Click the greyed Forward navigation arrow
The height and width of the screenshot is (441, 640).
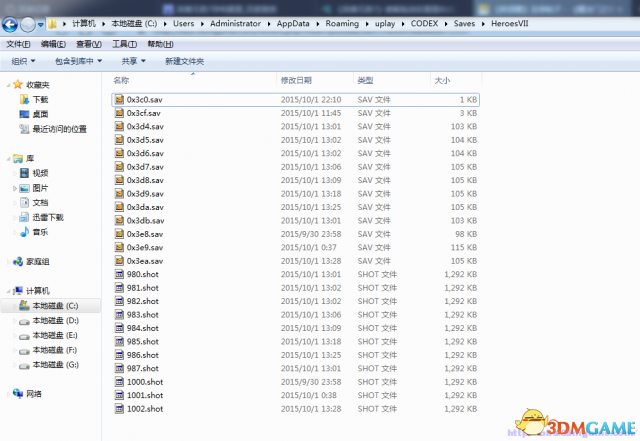28,25
